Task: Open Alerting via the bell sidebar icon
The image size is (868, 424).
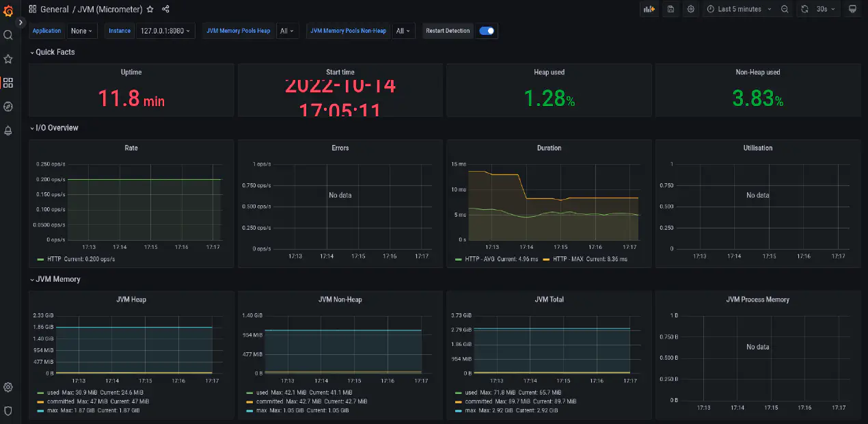Action: [x=8, y=130]
